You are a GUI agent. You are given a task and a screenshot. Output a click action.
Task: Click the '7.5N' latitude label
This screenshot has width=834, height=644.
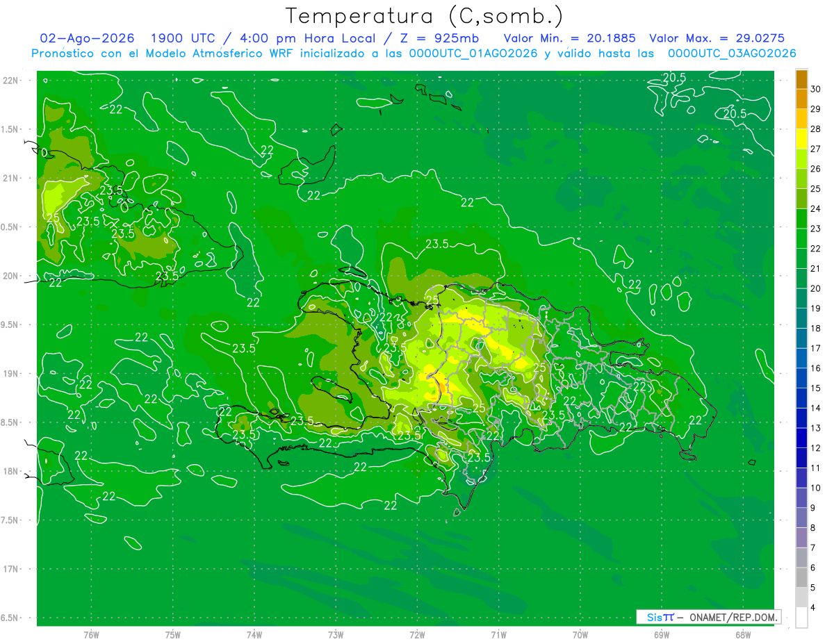point(10,520)
